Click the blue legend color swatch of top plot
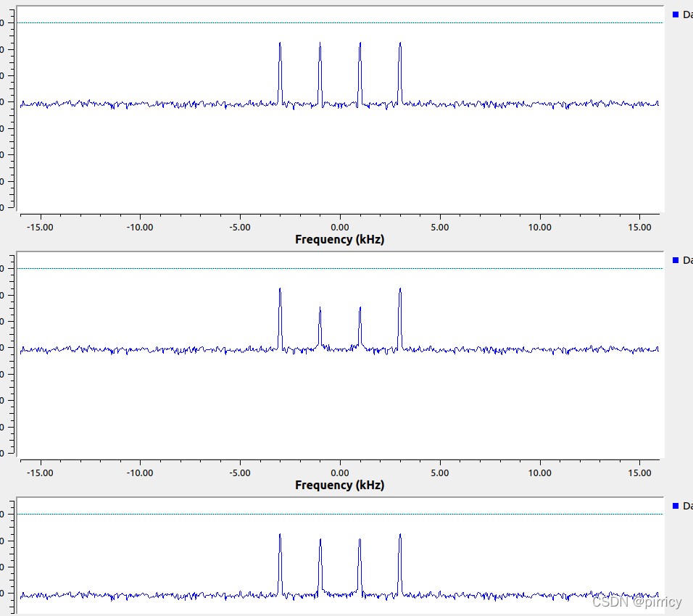This screenshot has height=616, width=693. coord(676,14)
